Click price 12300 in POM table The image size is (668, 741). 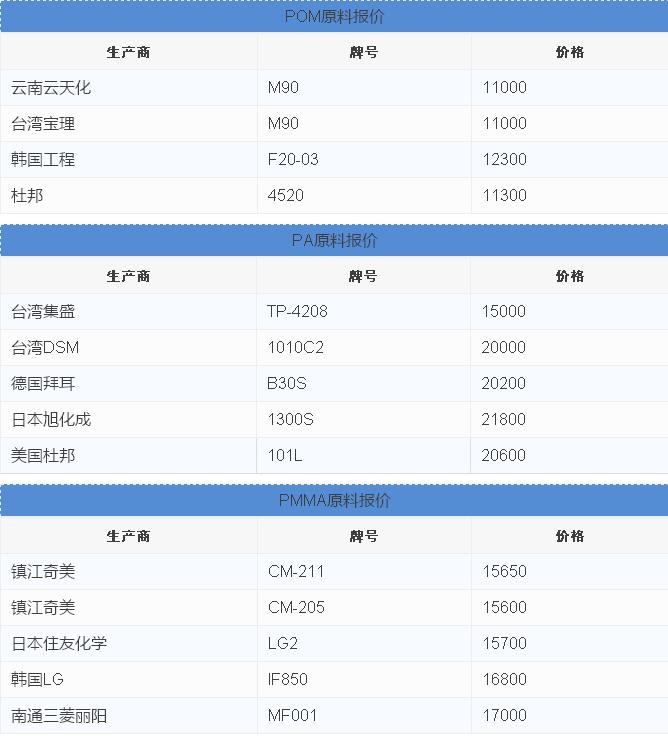pyautogui.click(x=570, y=159)
